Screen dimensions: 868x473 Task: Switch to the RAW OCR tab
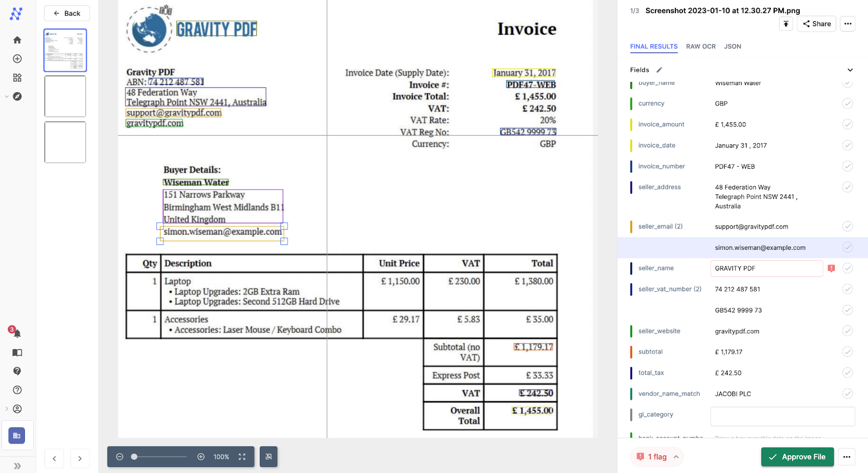point(701,47)
